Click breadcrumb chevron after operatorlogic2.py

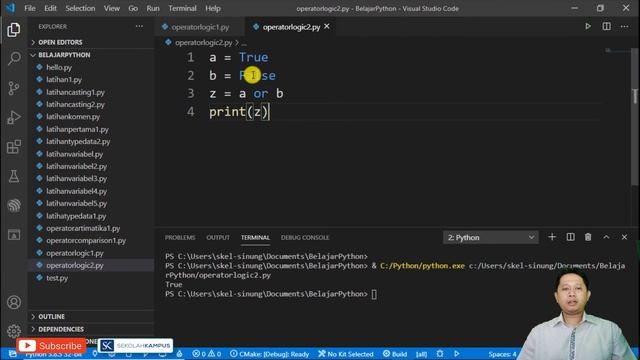click(237, 42)
